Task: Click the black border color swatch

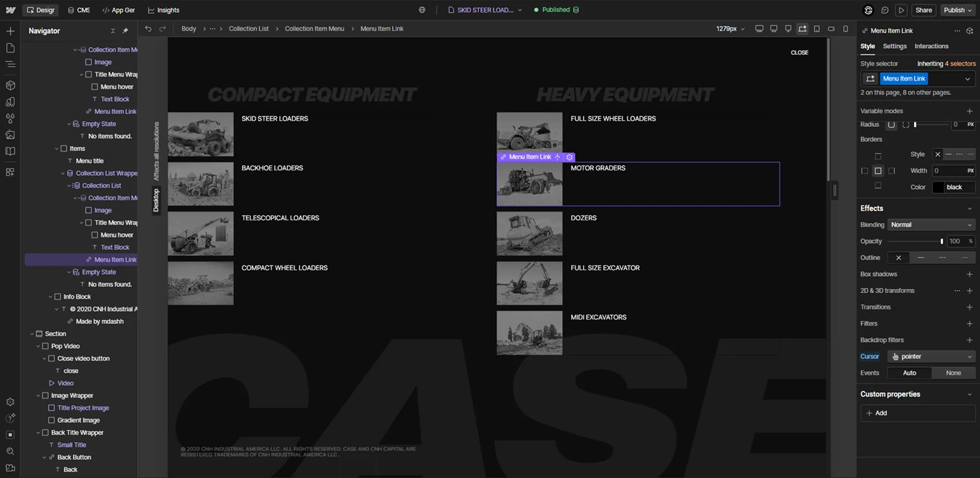Action: pyautogui.click(x=938, y=187)
